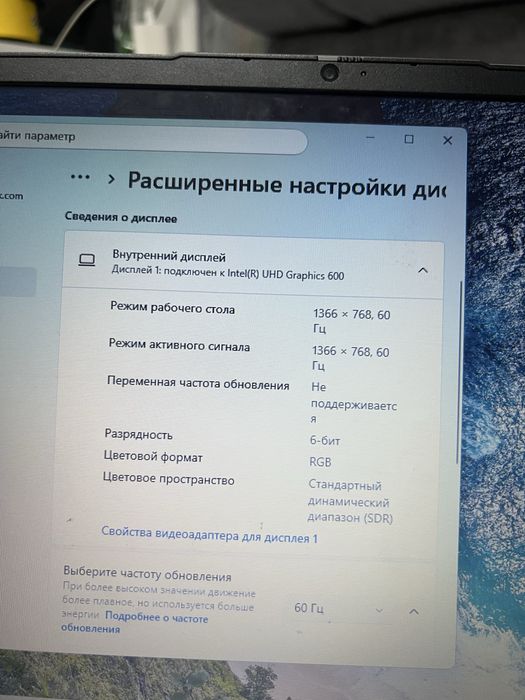Click Intel(R) UHD Graphics 600 text
The width and height of the screenshot is (525, 700).
(286, 275)
